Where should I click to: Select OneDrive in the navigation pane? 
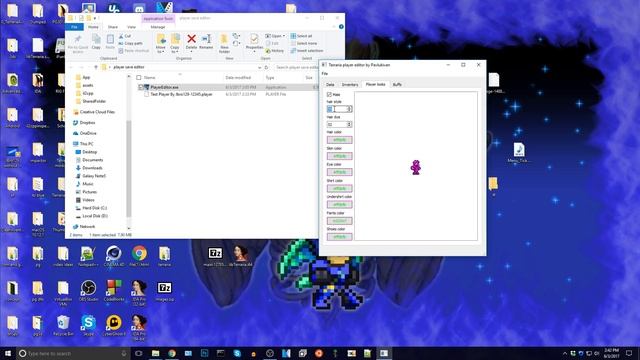pyautogui.click(x=84, y=133)
